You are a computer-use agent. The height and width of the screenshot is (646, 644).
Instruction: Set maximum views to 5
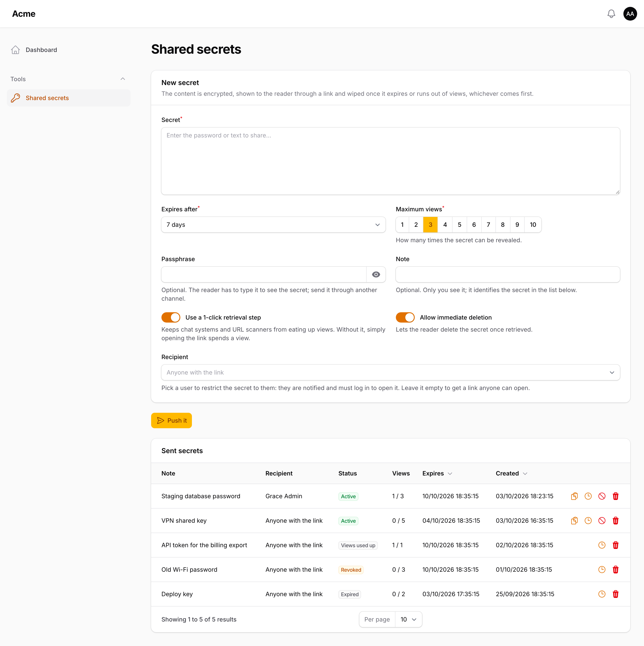(x=460, y=225)
